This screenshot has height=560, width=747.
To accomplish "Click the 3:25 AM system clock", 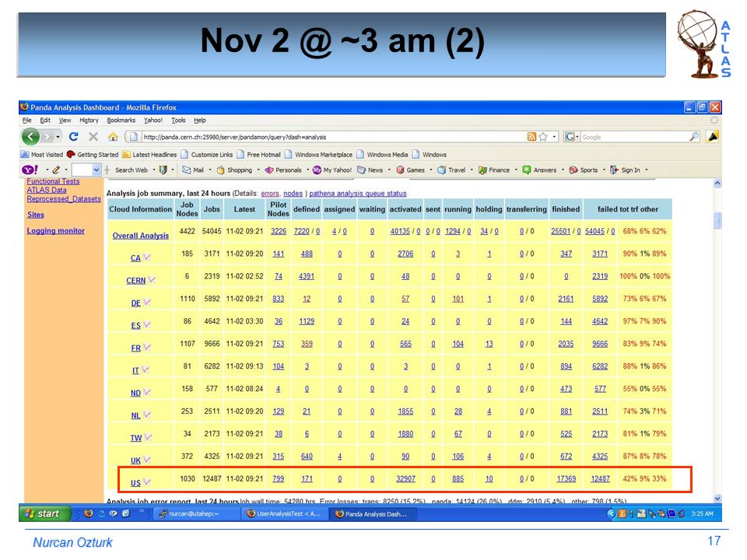I will point(702,514).
